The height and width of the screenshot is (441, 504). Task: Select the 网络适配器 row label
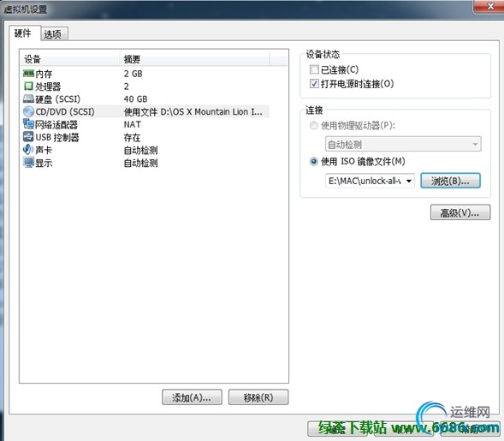point(56,124)
